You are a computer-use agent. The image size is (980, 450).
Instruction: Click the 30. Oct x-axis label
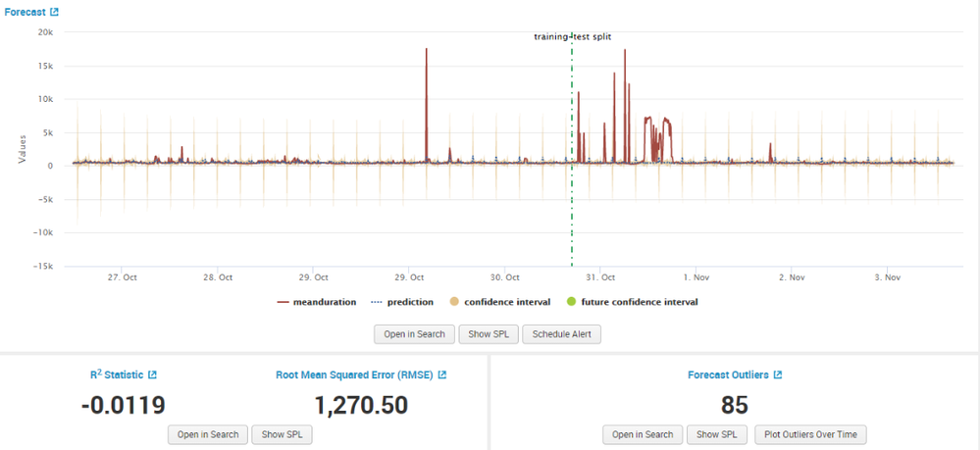click(x=507, y=276)
